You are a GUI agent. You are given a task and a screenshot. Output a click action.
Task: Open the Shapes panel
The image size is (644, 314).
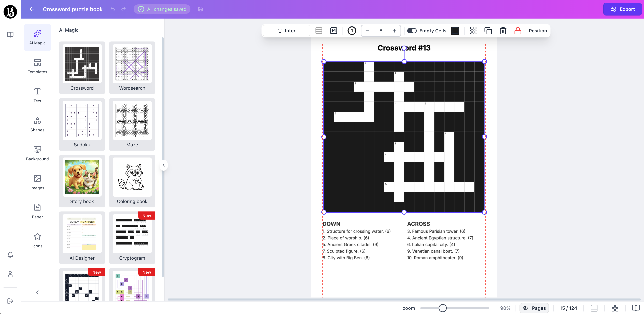click(37, 124)
